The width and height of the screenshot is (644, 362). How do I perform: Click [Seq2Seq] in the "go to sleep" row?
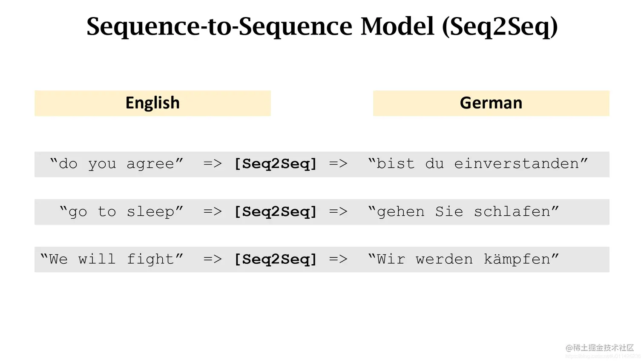pyautogui.click(x=276, y=211)
